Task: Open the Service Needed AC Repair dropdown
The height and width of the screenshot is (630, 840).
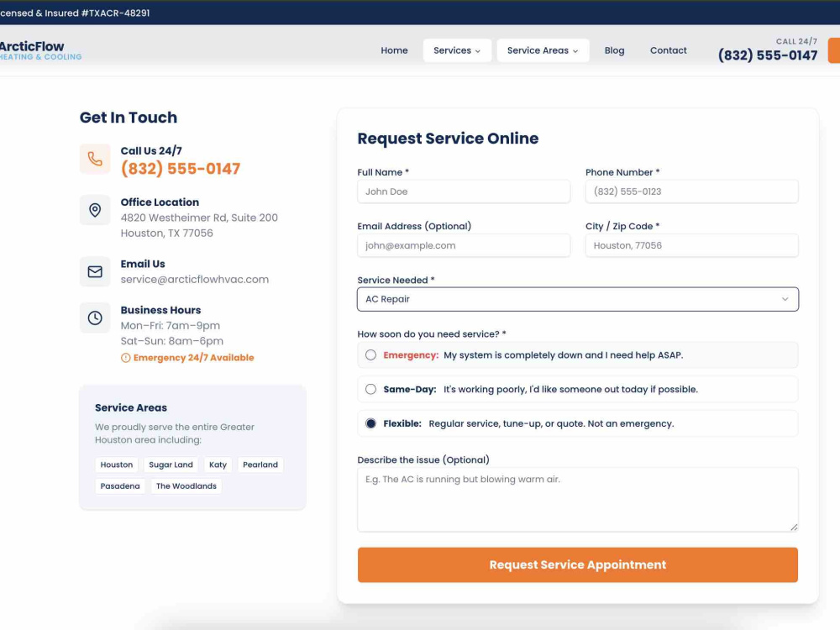Action: coord(578,300)
